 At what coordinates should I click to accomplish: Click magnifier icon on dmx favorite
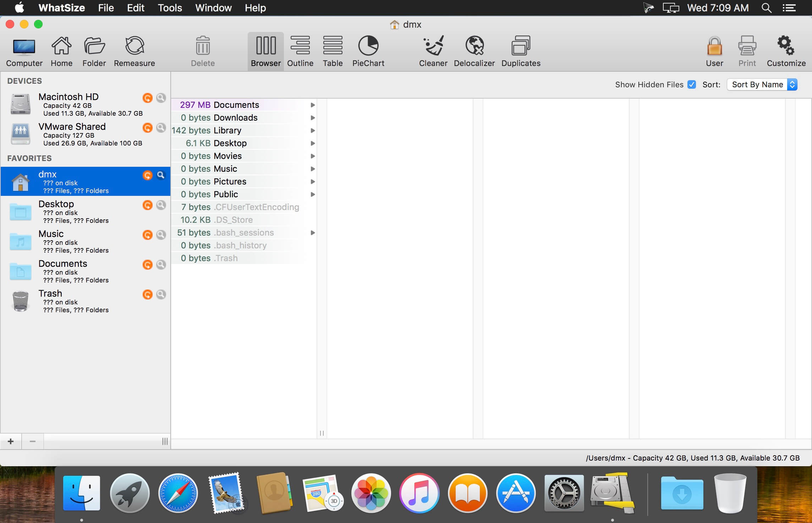point(161,175)
